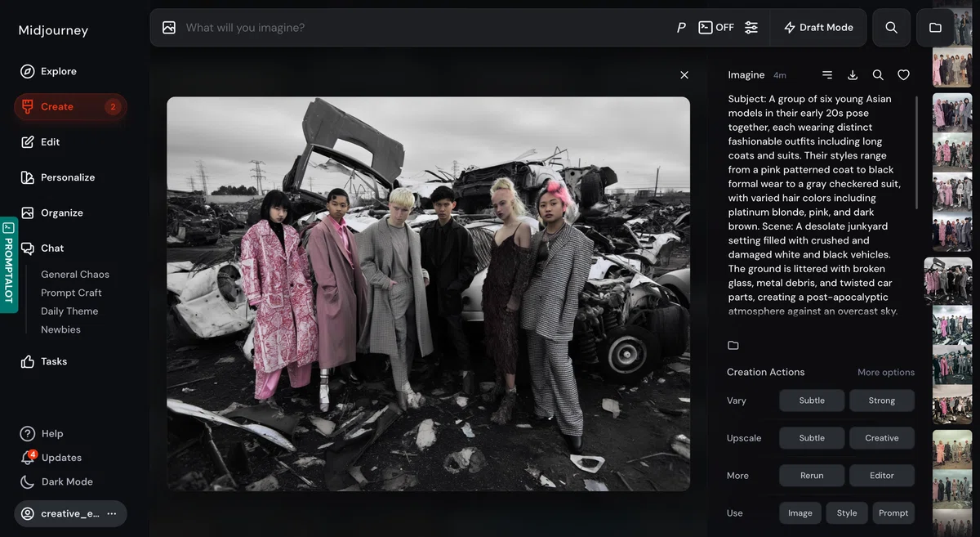Screen dimensions: 980x537
Task: Open the Daily Theme chat room
Action: 69,311
